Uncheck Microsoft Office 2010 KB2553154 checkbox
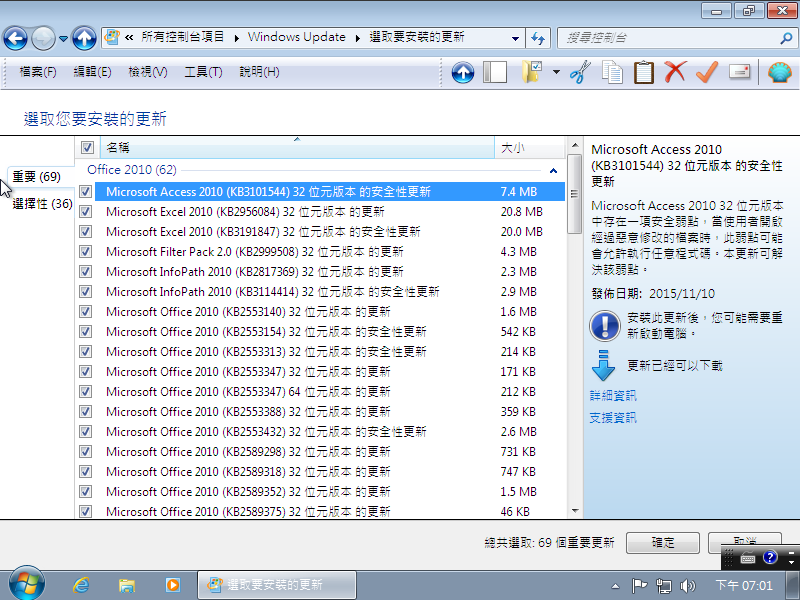Screen dimensions: 800x600 click(86, 332)
